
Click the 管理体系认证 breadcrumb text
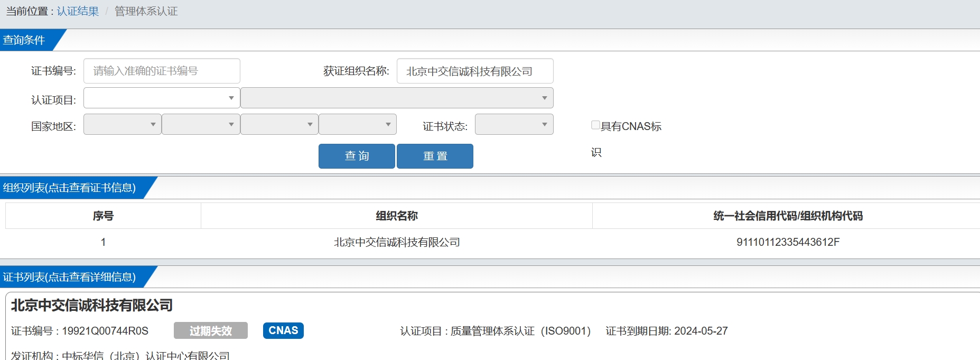146,11
